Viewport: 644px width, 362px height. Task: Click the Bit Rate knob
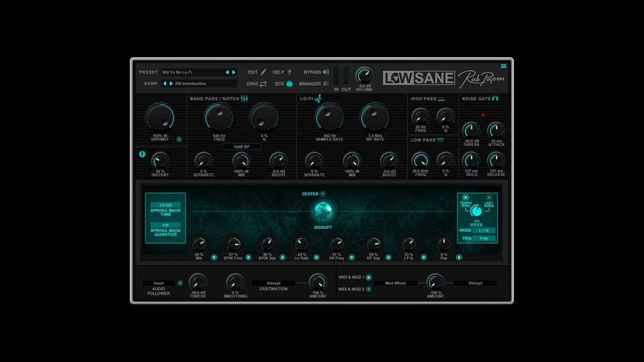(x=375, y=118)
